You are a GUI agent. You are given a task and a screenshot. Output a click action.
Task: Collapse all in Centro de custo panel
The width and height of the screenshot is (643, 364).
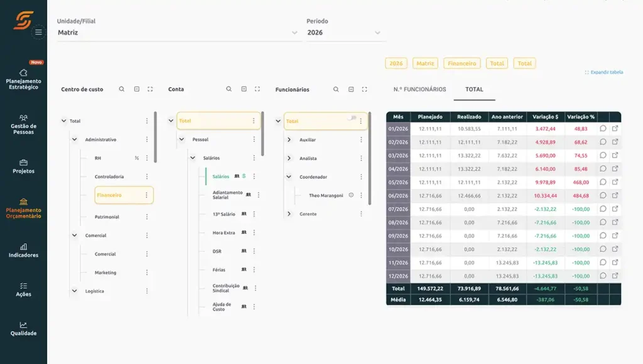point(136,89)
